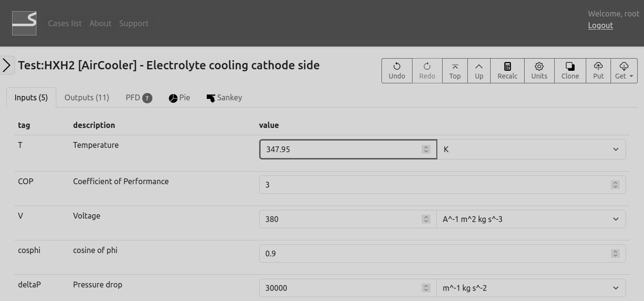Expand the left sidebar chevron
The width and height of the screenshot is (644, 301).
7,65
